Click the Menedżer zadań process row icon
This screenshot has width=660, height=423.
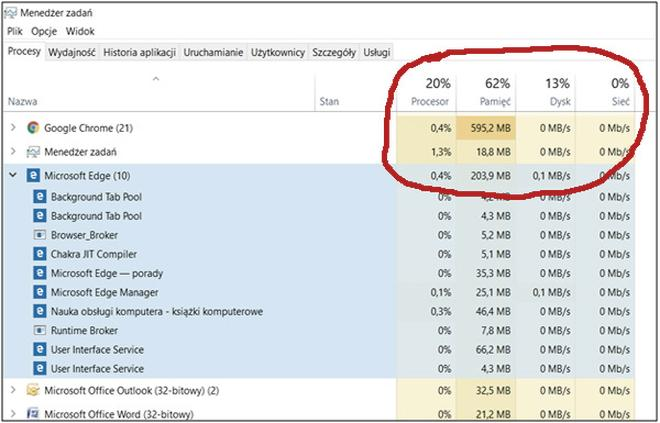coord(33,152)
